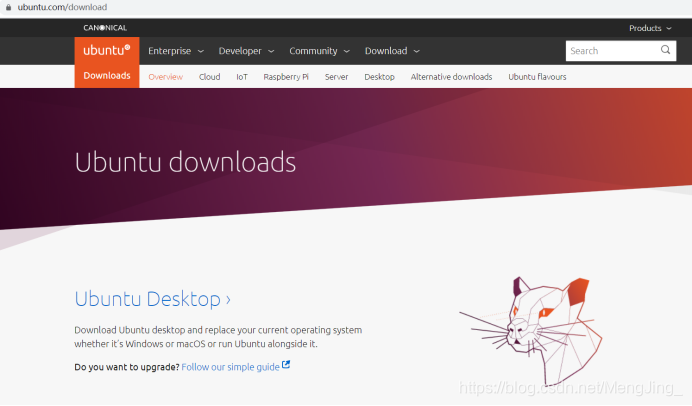Click the Downloads section label
692x406 pixels.
click(107, 75)
